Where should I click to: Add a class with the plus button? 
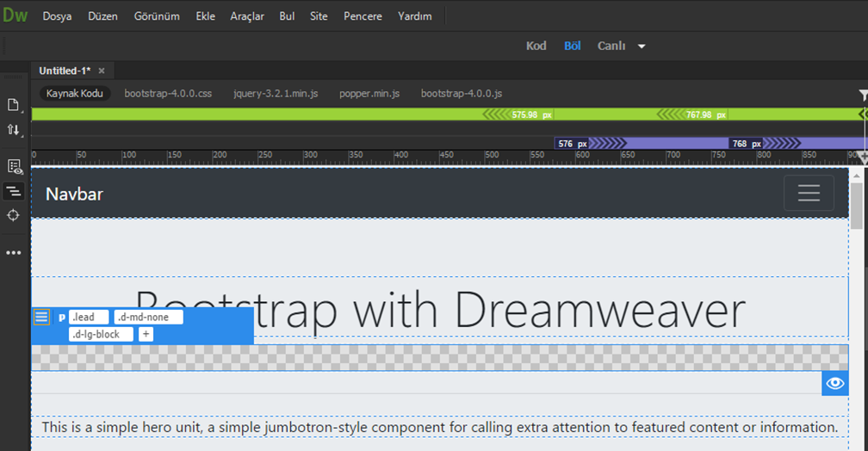(x=146, y=334)
